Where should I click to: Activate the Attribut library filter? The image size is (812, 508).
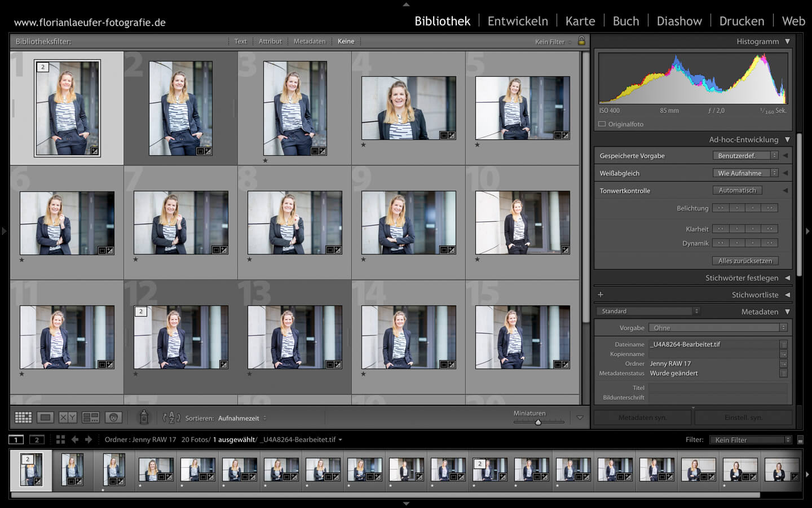coord(270,41)
